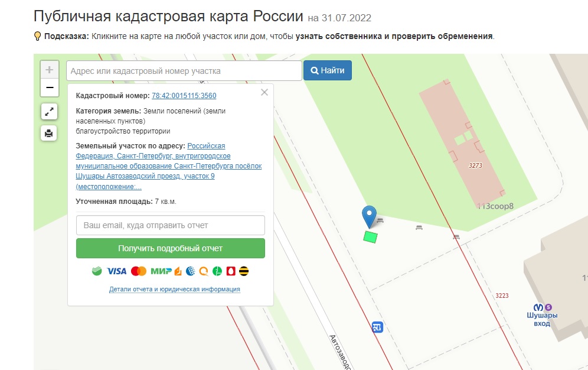Zoom in on the map
588x370 pixels.
50,70
